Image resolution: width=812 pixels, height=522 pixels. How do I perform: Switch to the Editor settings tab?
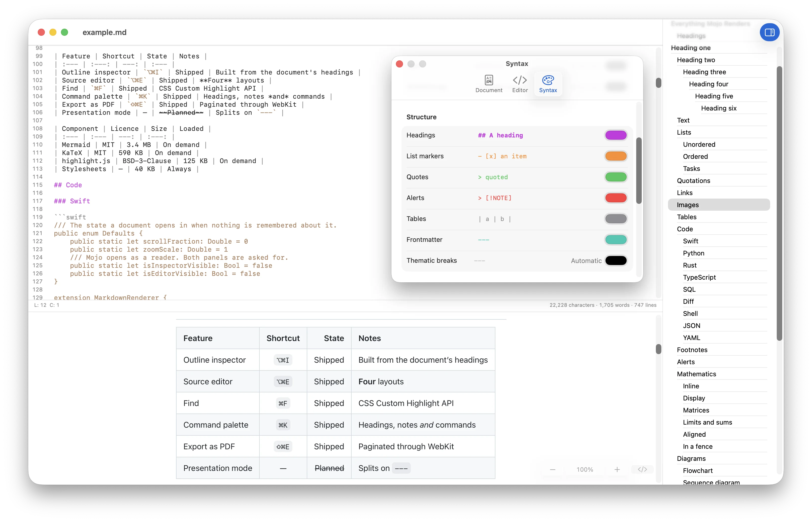point(520,84)
